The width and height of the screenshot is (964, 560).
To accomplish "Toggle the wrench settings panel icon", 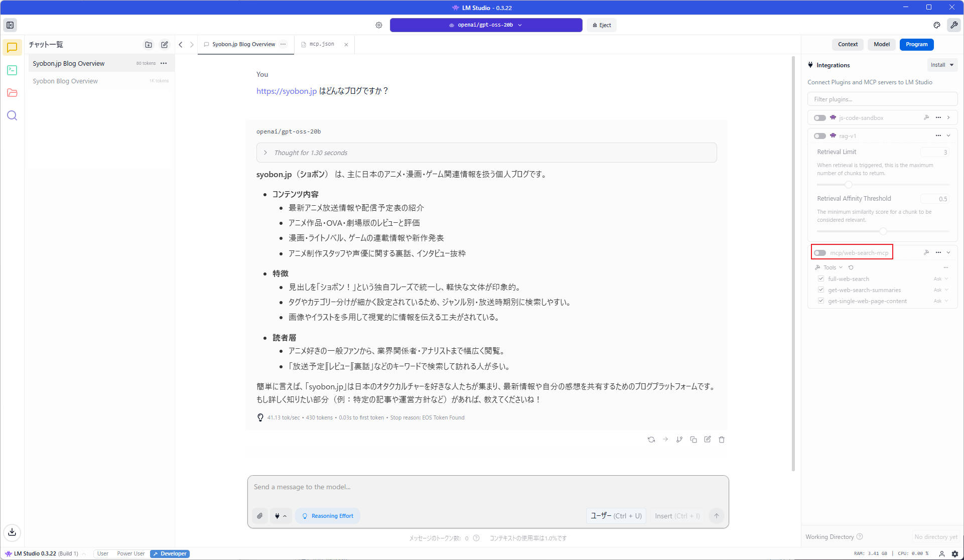I will 954,25.
